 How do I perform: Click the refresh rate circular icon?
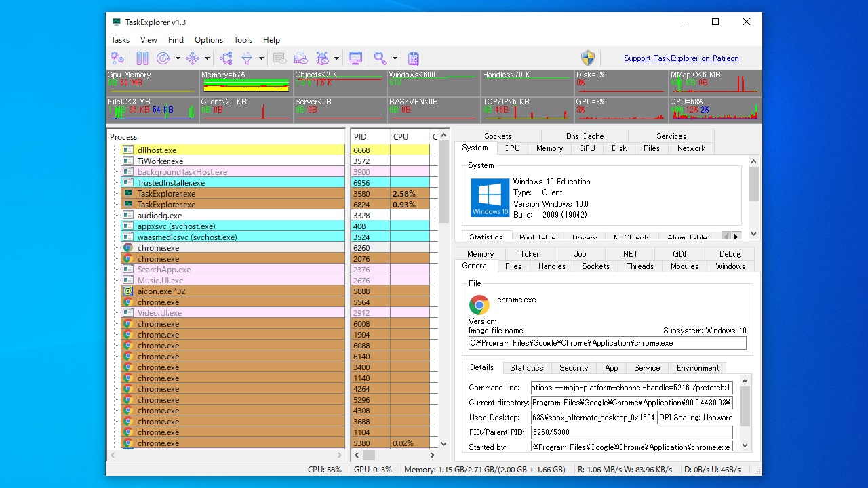coord(163,58)
